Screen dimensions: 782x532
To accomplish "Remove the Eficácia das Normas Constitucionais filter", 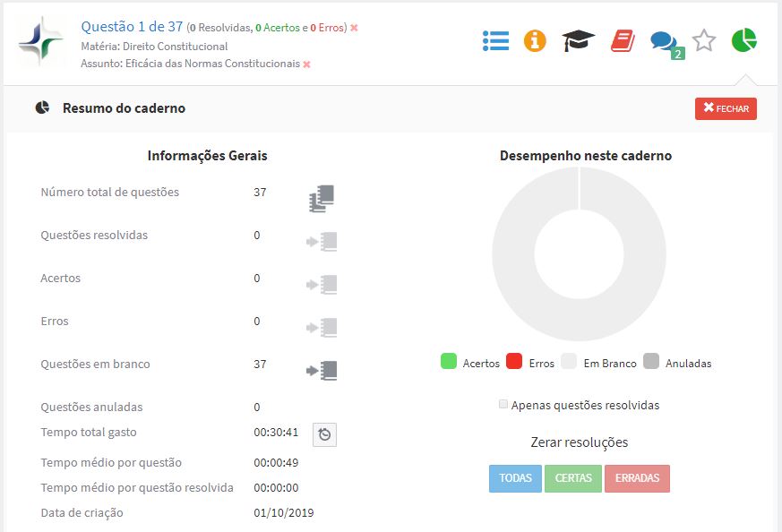I will click(x=305, y=64).
